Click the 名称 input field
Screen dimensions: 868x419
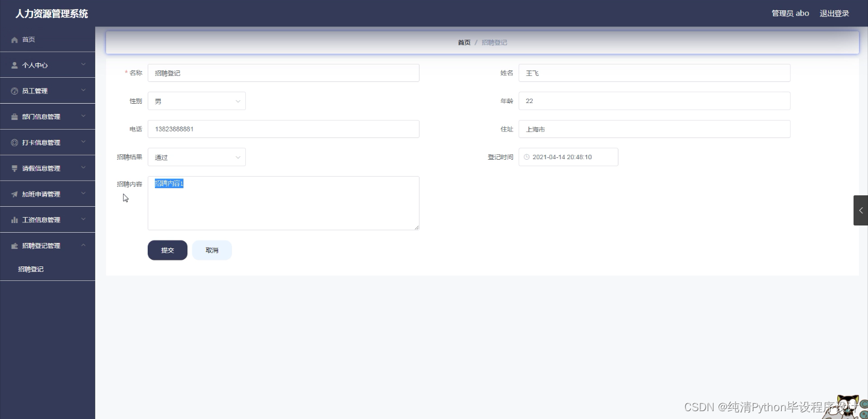283,73
